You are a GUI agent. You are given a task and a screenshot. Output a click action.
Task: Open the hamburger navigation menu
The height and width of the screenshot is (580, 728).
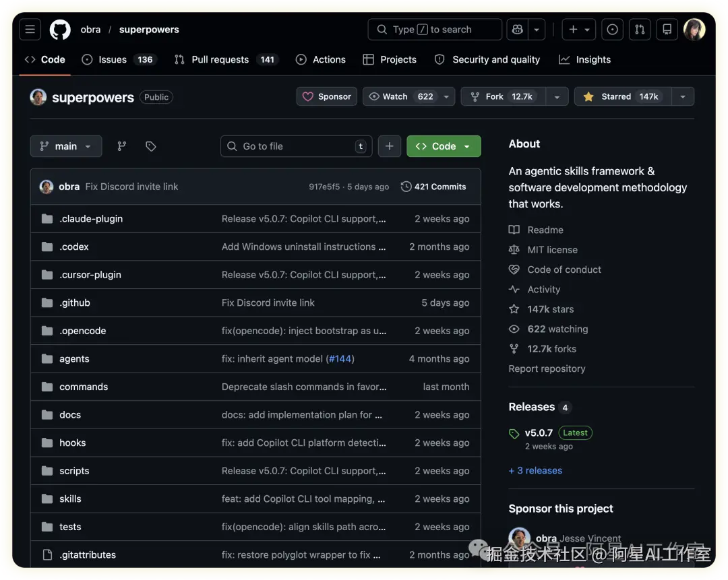30,30
